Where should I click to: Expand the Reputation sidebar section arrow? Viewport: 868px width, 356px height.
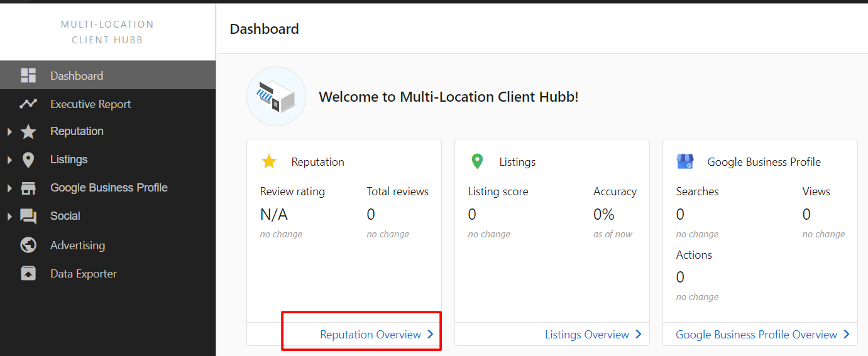click(9, 132)
